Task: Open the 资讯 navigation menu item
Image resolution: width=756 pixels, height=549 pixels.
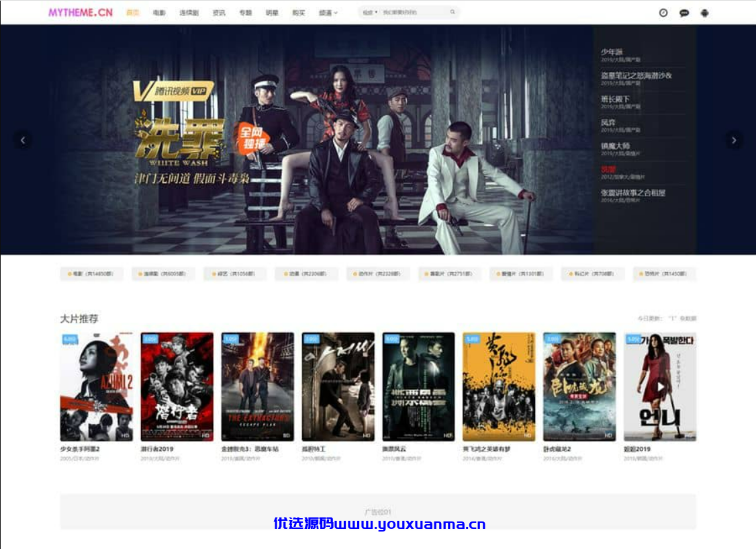Action: click(x=219, y=13)
